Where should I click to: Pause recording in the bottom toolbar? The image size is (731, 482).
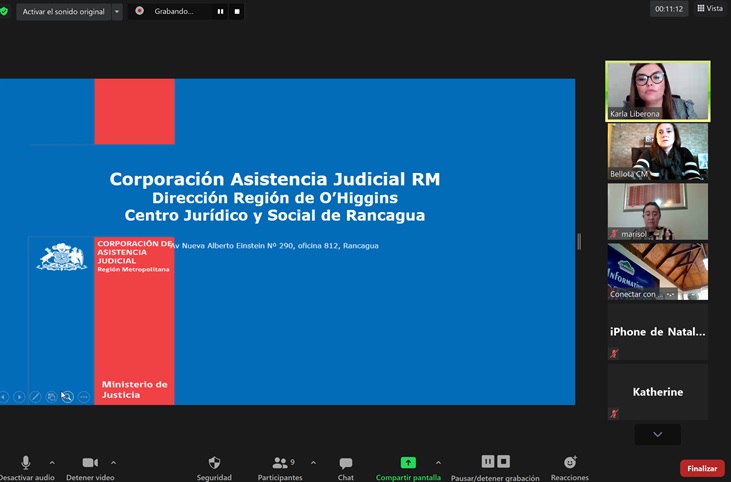[488, 461]
